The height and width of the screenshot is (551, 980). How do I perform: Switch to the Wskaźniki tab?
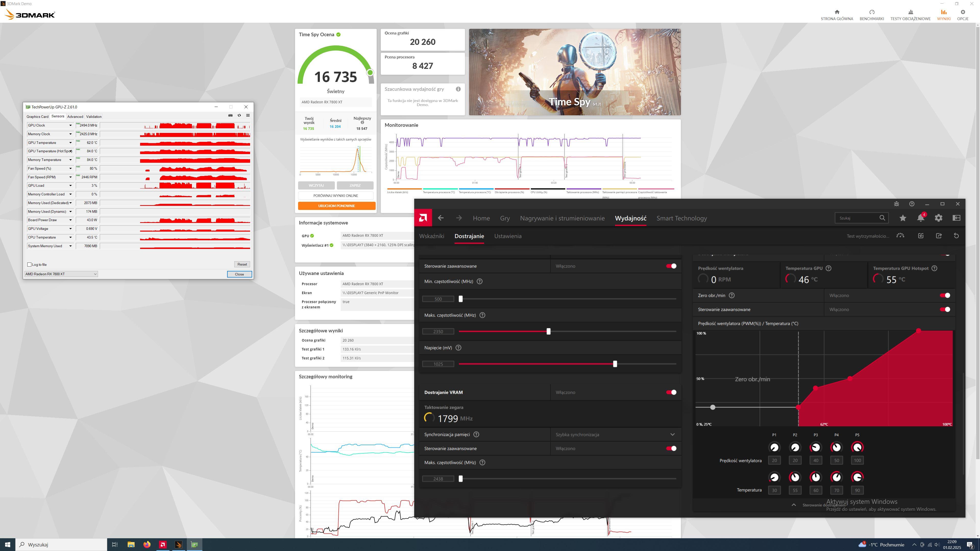point(431,236)
